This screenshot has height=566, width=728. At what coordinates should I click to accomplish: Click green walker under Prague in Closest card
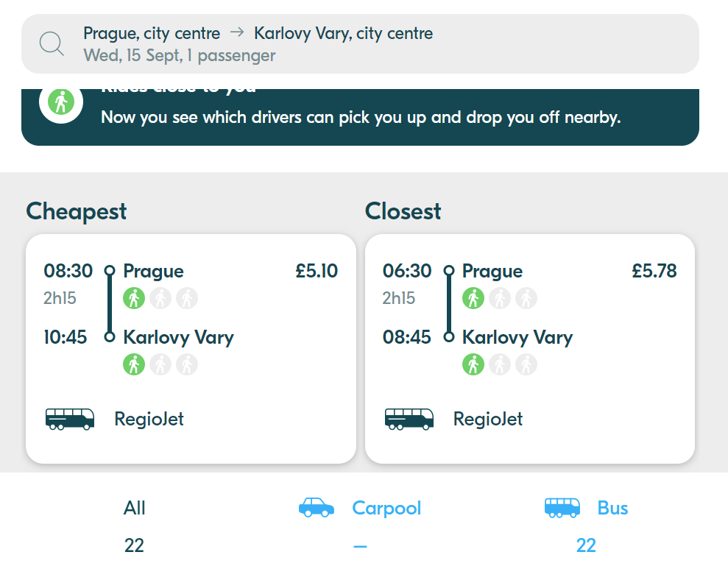click(473, 298)
